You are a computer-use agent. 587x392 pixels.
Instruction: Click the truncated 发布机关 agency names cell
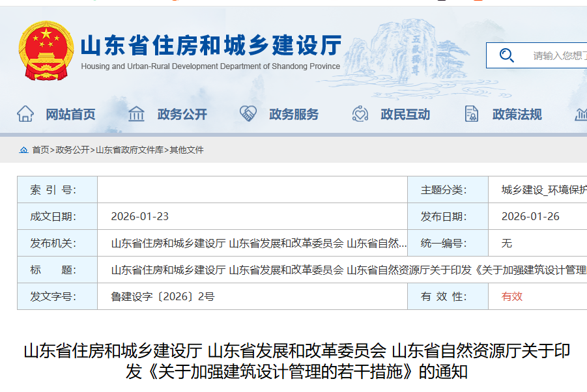coord(259,244)
